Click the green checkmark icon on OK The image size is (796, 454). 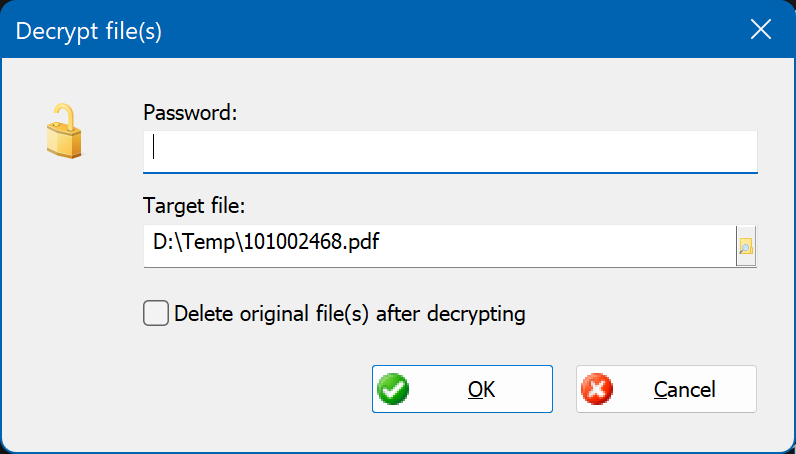coord(393,389)
